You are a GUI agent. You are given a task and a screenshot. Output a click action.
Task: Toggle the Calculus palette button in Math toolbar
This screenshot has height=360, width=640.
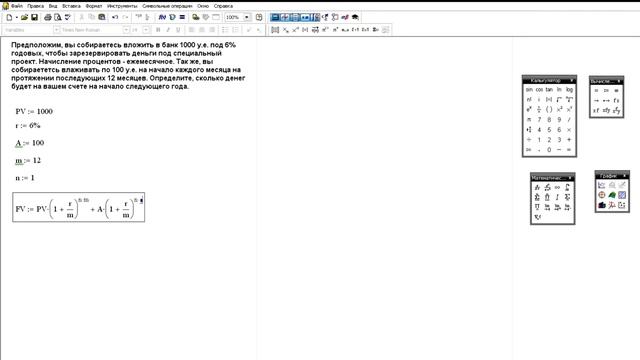click(315, 17)
